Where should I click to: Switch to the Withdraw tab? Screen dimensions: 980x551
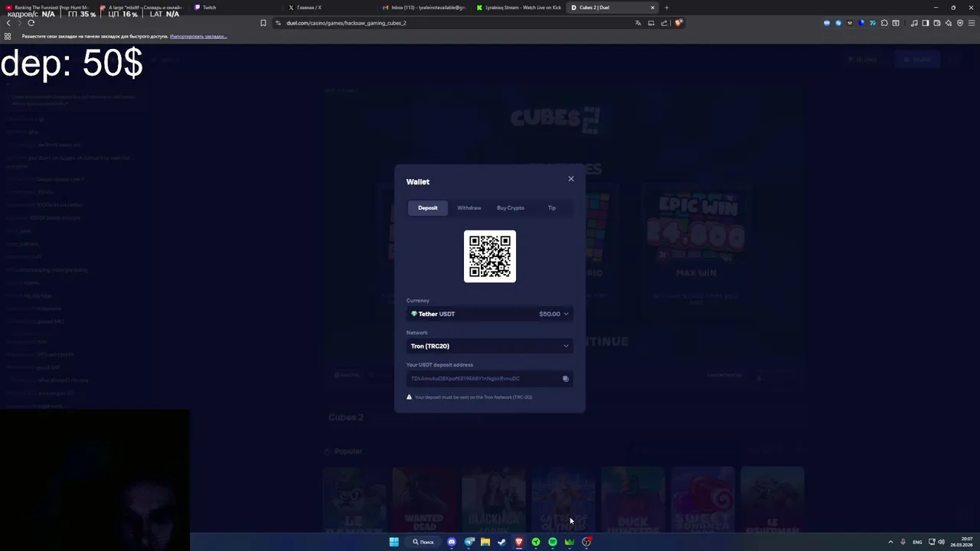coord(469,208)
